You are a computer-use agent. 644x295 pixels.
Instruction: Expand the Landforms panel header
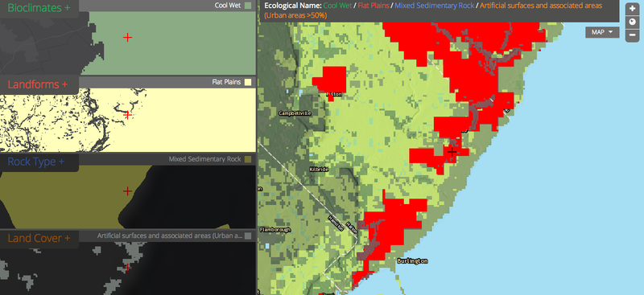click(37, 84)
